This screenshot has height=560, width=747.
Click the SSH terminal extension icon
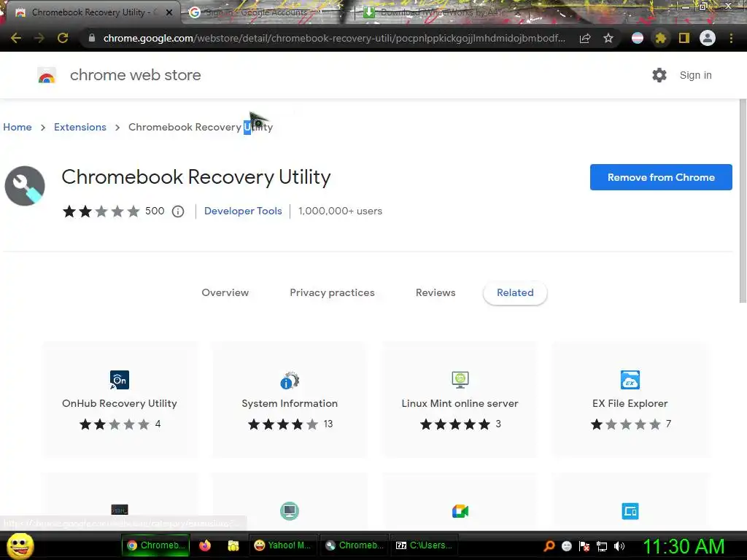[120, 510]
